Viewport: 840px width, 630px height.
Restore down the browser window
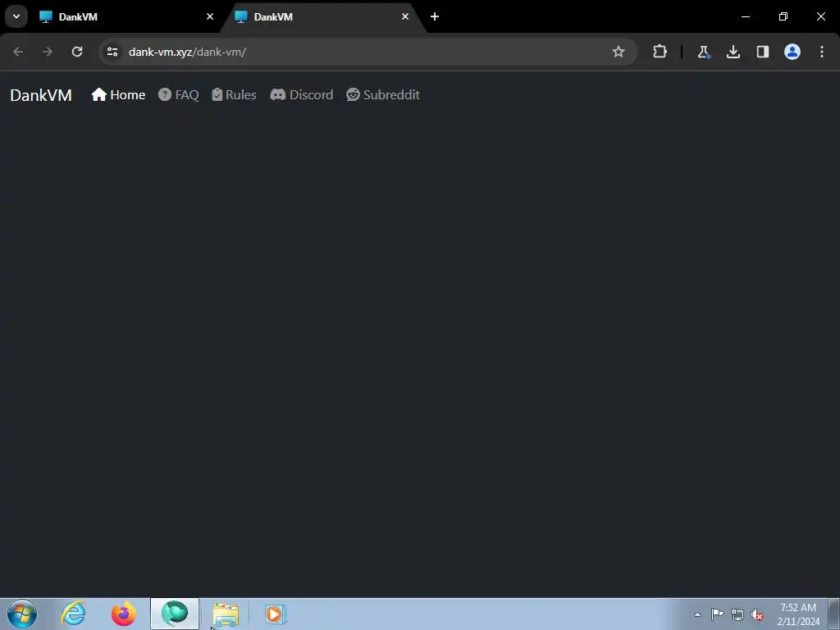tap(783, 16)
